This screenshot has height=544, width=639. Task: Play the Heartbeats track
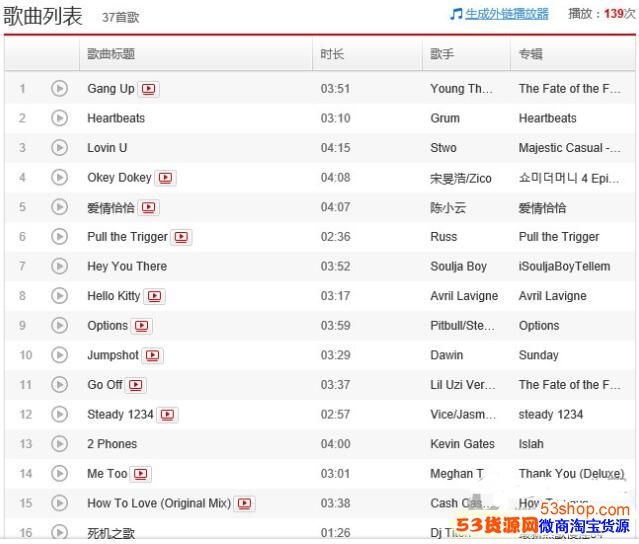59,118
